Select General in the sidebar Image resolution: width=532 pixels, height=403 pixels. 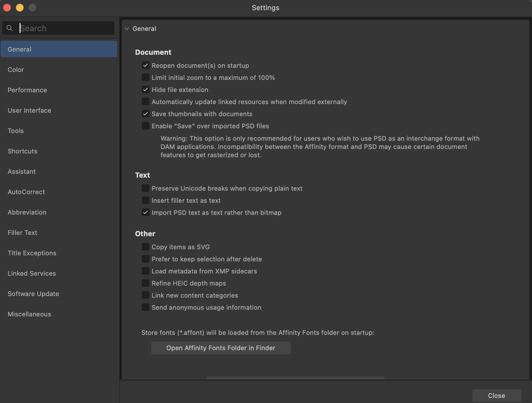pyautogui.click(x=59, y=49)
